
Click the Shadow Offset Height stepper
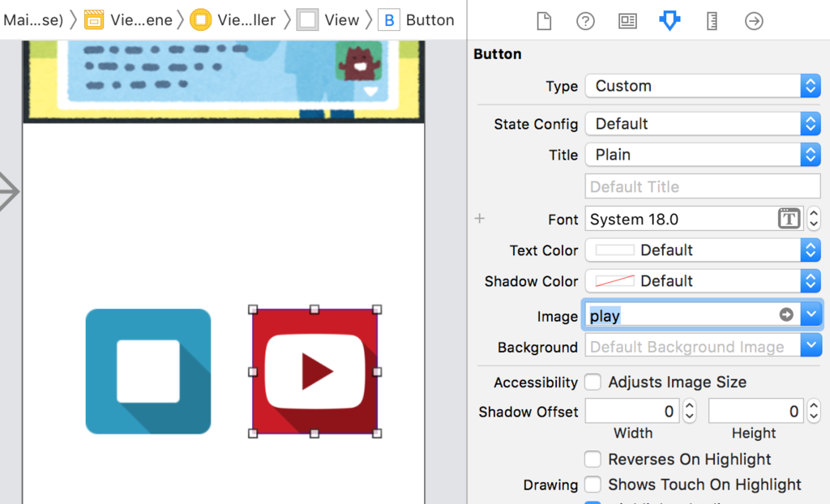click(x=814, y=411)
